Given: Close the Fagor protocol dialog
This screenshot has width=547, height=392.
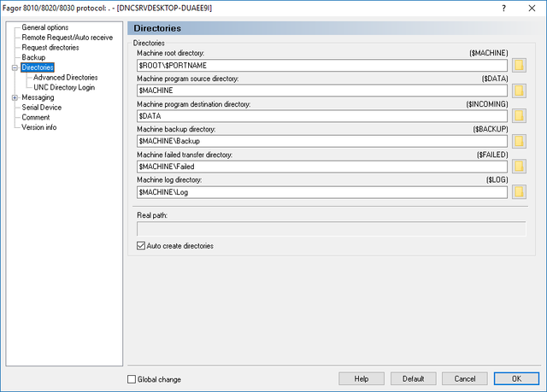Looking at the screenshot, I should (532, 8).
